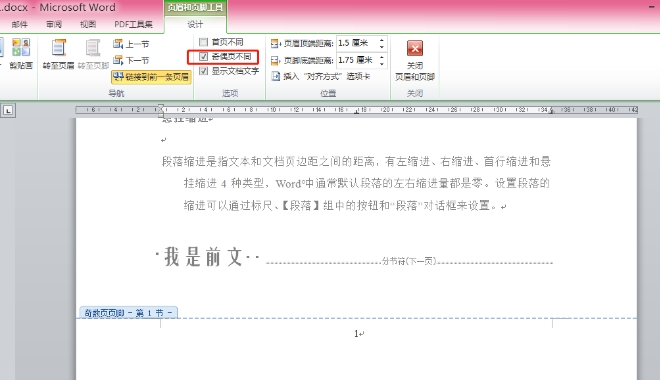Increase 页脚底端距离 with up arrow
This screenshot has width=660, height=383.
pos(382,57)
